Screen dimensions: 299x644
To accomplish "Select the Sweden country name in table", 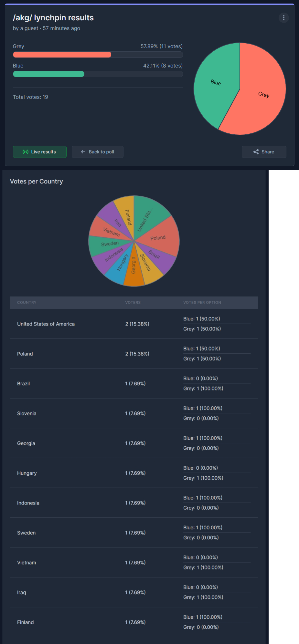I will [x=26, y=533].
